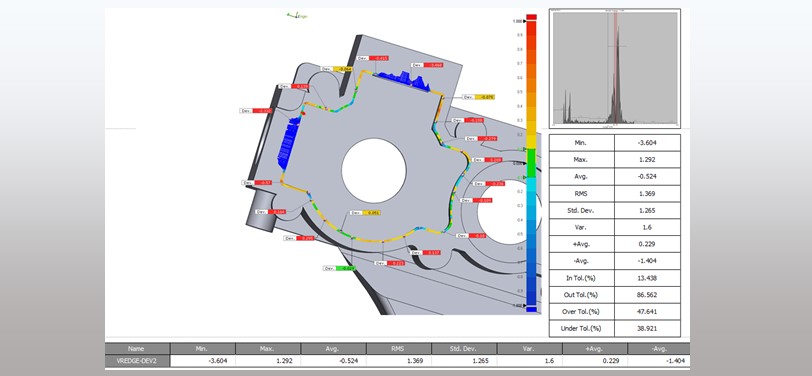Click the RMS label in side statistics panel
The image size is (812, 376).
(x=582, y=194)
